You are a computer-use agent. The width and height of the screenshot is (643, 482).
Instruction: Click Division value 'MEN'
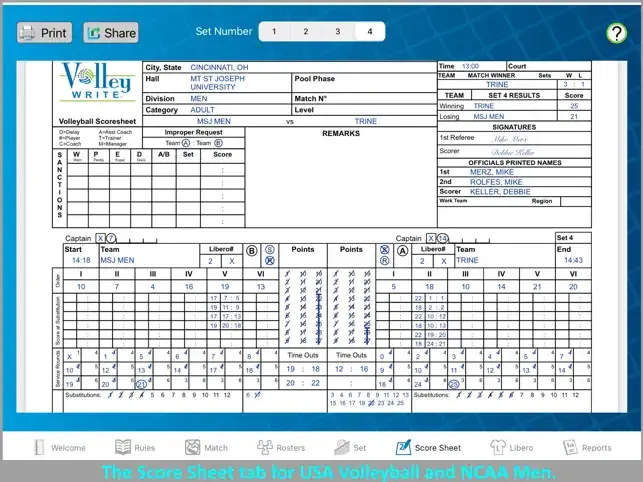(198, 98)
